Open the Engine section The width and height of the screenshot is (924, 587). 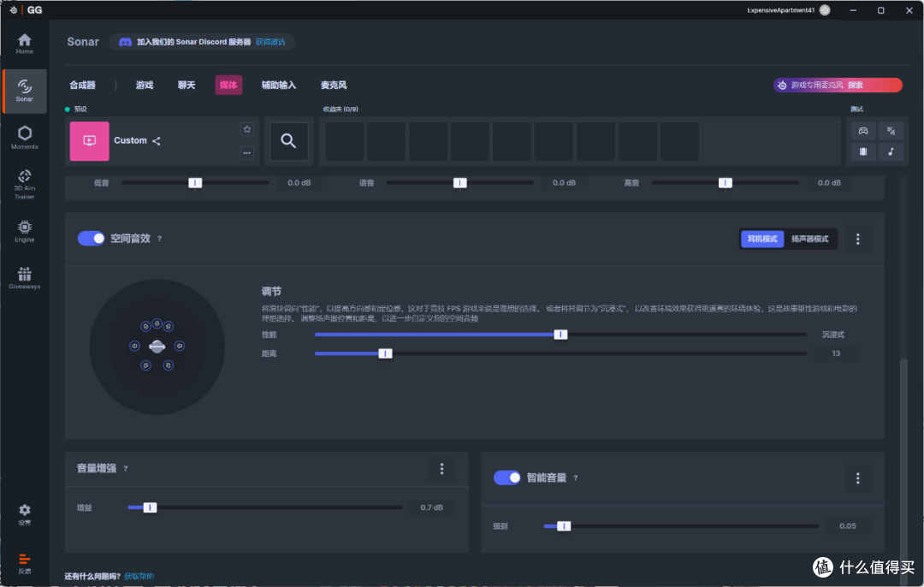click(24, 231)
